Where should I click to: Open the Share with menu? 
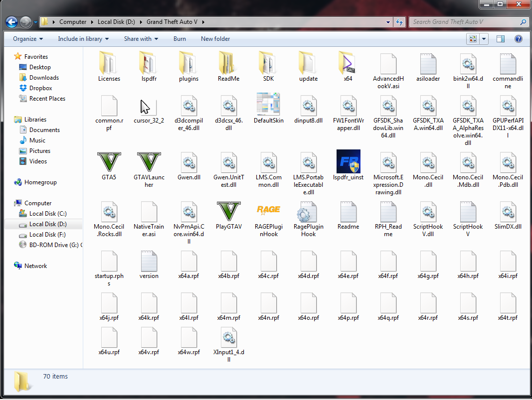[141, 39]
